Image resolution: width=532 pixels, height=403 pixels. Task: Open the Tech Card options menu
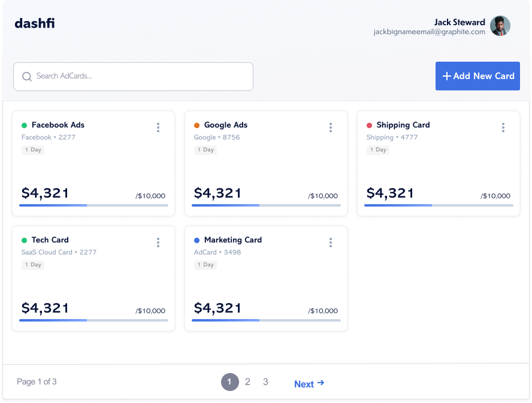(158, 243)
